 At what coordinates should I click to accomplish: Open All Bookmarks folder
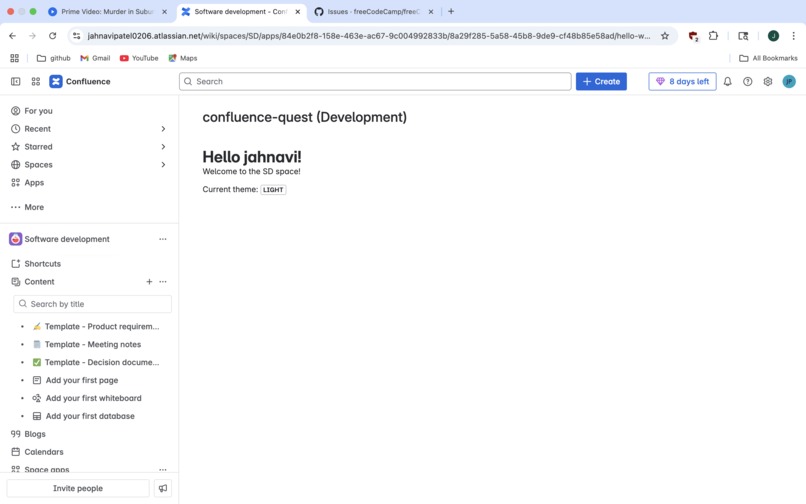(768, 58)
